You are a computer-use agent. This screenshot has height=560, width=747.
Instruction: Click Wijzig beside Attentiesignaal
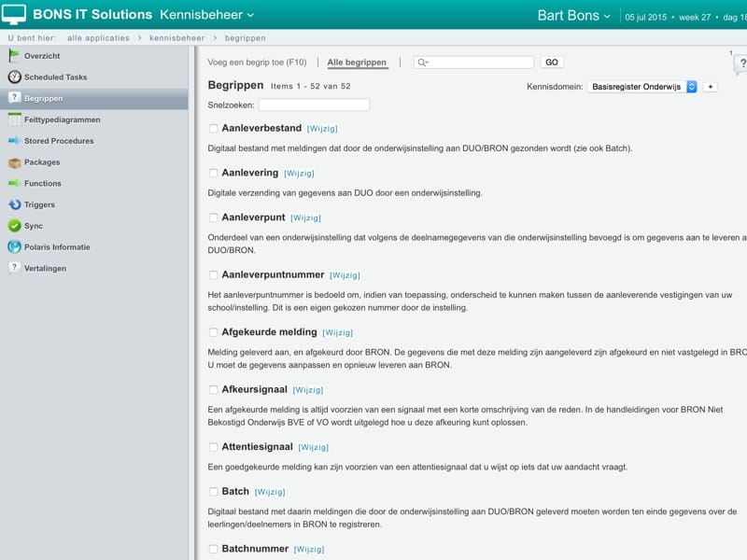pyautogui.click(x=314, y=448)
